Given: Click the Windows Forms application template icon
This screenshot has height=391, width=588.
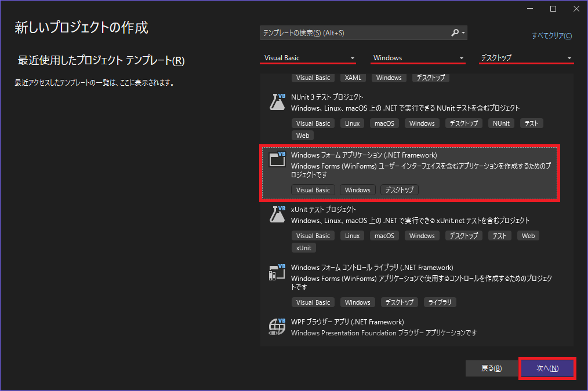Looking at the screenshot, I should (277, 159).
